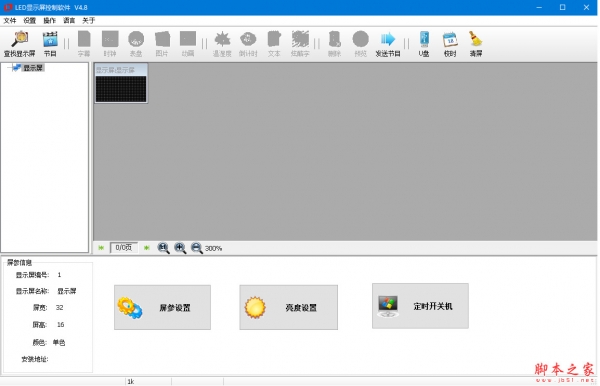Click the 颜色 value 单色
This screenshot has width=600, height=386.
pos(59,342)
